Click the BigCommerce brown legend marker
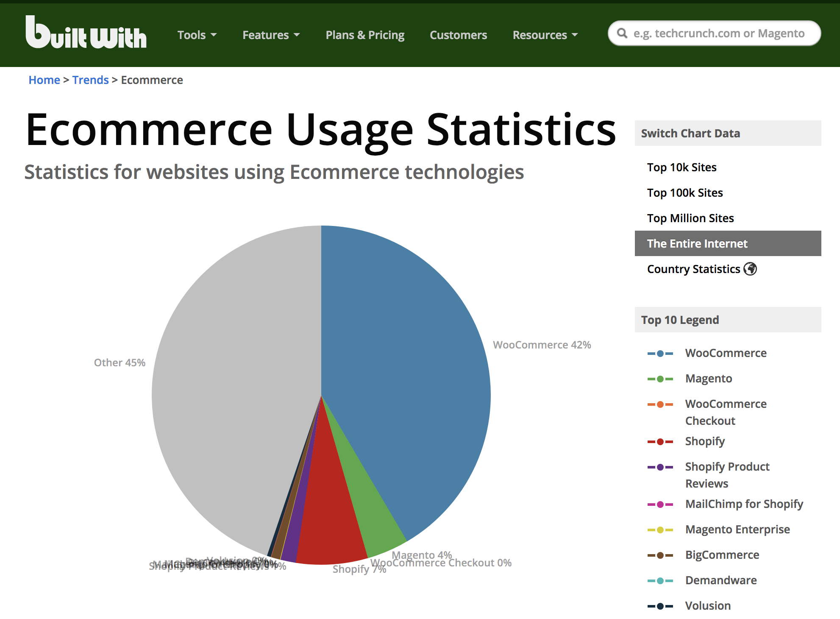Screen dimensions: 840x619 click(x=660, y=555)
